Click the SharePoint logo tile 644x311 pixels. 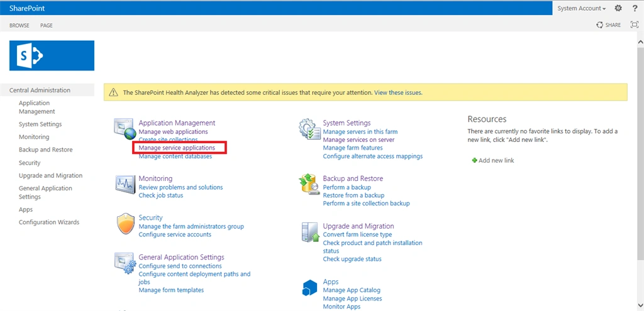click(x=52, y=55)
